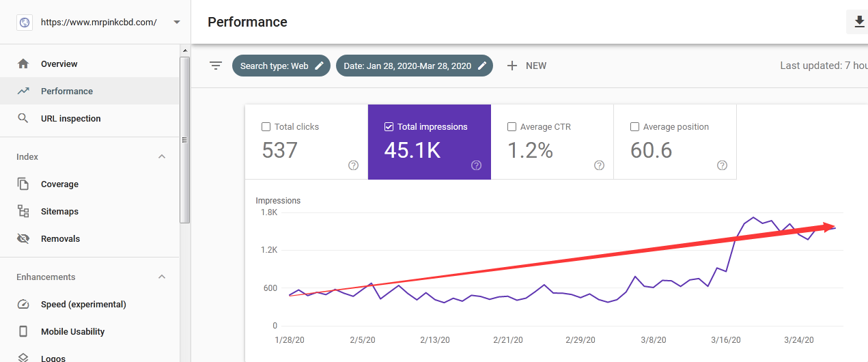
Task: Select Performance in the sidebar
Action: pyautogui.click(x=89, y=91)
